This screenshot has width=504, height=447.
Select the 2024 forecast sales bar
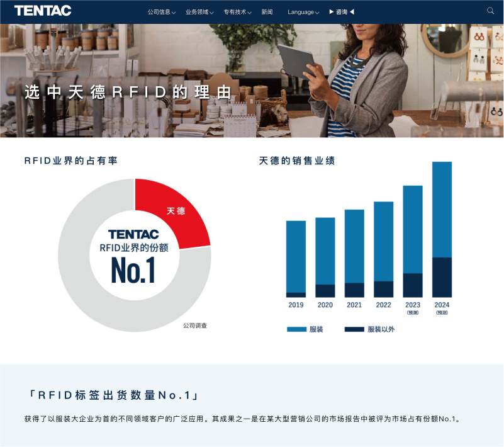[442, 229]
